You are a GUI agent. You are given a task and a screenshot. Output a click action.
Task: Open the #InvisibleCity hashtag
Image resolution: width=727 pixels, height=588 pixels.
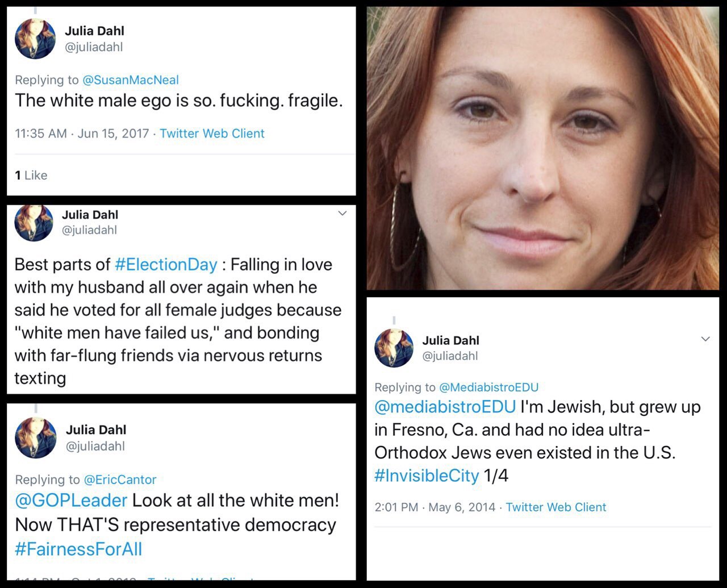pyautogui.click(x=427, y=476)
